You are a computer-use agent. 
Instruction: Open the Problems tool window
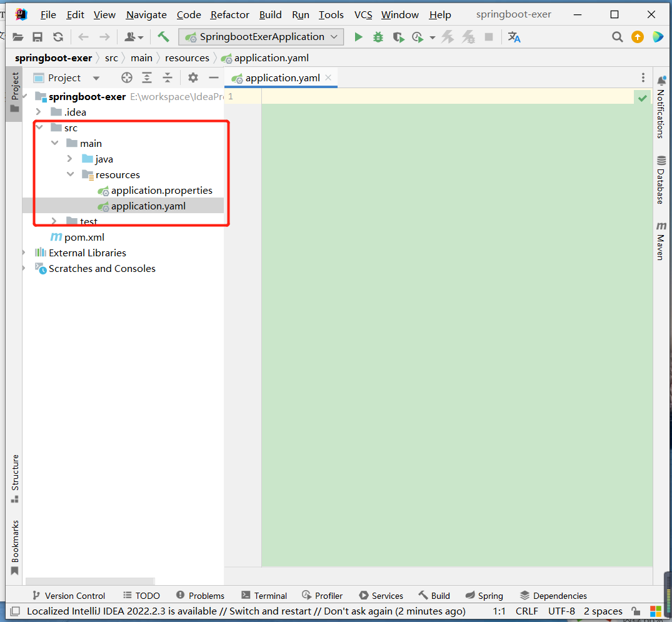pyautogui.click(x=200, y=595)
